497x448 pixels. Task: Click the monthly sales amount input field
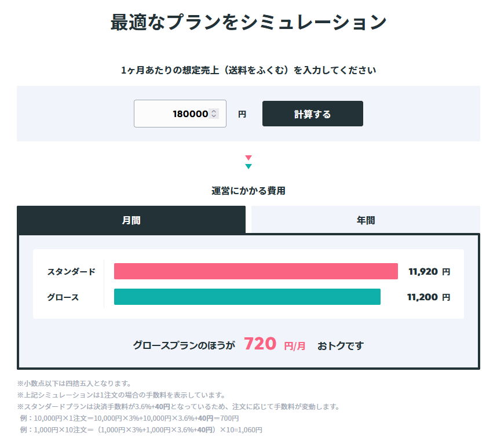pos(180,114)
